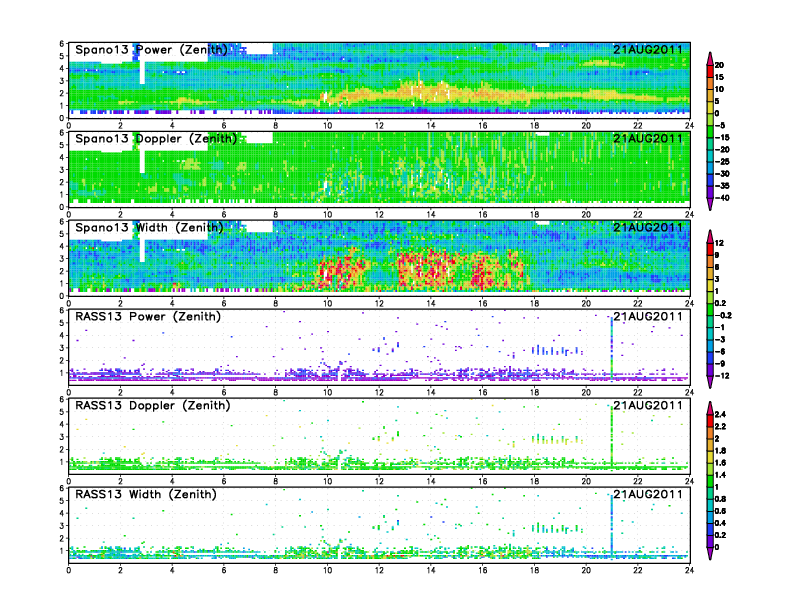Click the "RASS13 Doppler (Zenith)" panel title
The height and width of the screenshot is (612, 792).
click(153, 405)
